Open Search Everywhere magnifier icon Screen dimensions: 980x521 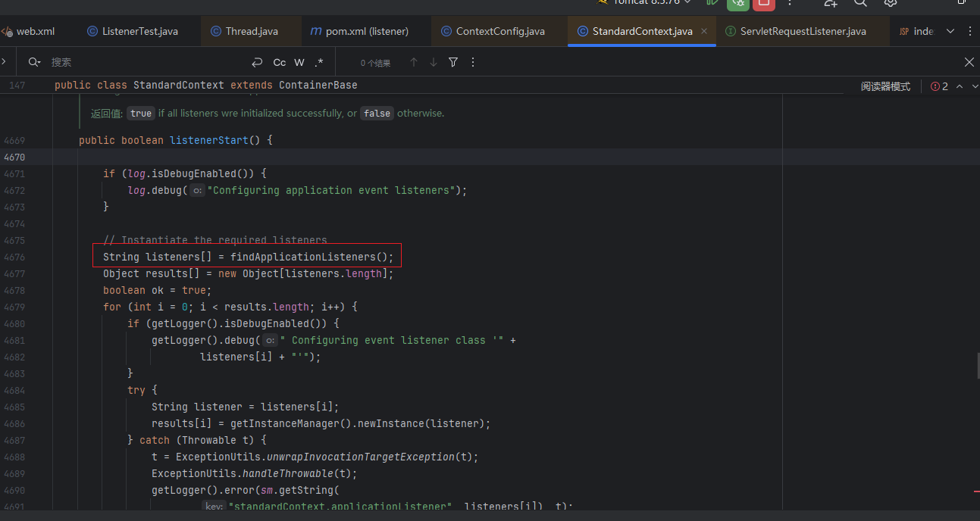(x=861, y=3)
